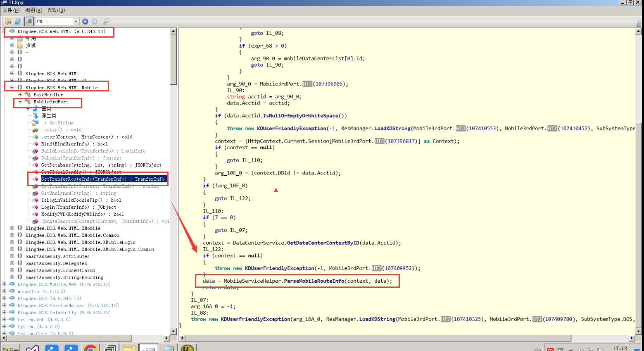Expand the 资源 resources node
This screenshot has width=644, height=351.
[x=12, y=45]
